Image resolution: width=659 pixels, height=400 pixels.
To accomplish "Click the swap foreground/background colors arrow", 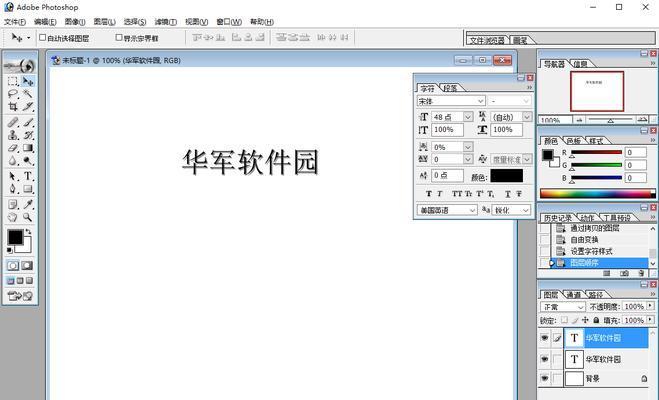I will tap(29, 232).
